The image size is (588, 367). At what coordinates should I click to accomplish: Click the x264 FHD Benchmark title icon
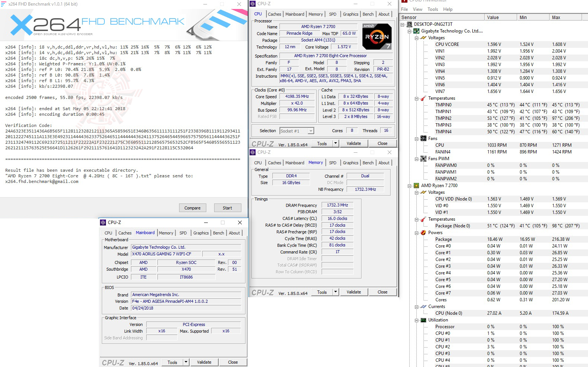point(4,4)
